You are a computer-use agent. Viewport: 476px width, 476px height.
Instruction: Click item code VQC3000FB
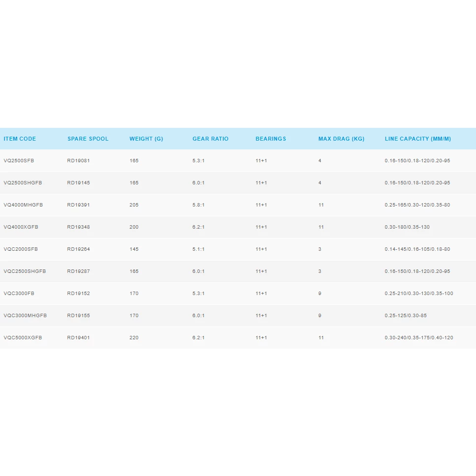[19, 294]
